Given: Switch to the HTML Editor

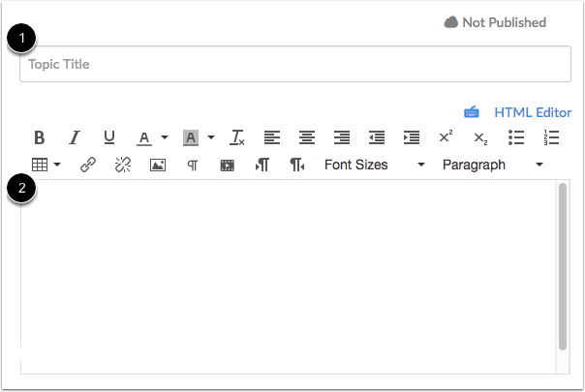Looking at the screenshot, I should coord(533,112).
